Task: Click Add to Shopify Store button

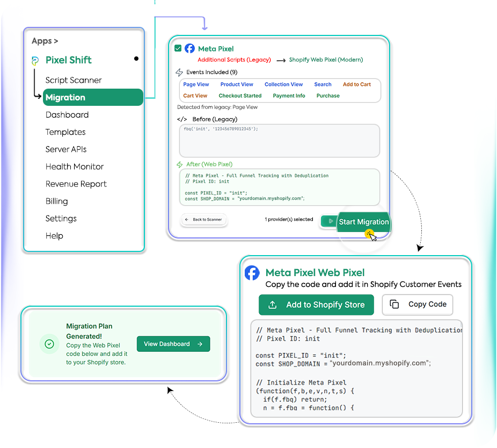Action: [x=316, y=305]
